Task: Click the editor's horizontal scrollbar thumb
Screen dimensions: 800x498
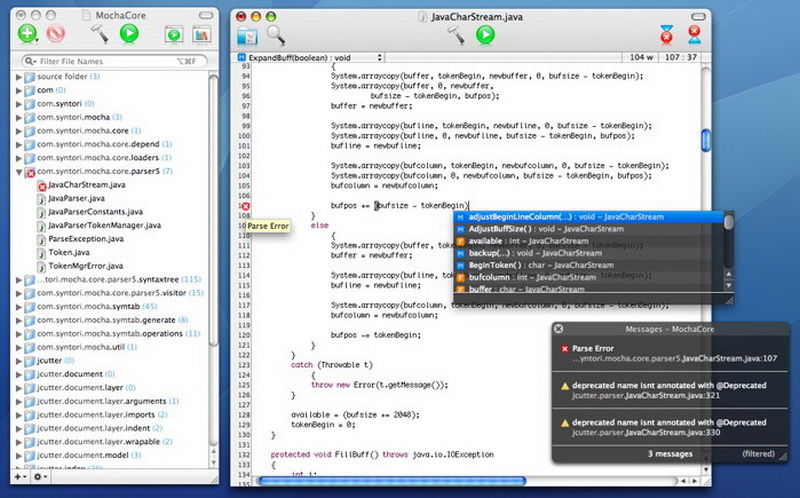Action: tap(391, 481)
